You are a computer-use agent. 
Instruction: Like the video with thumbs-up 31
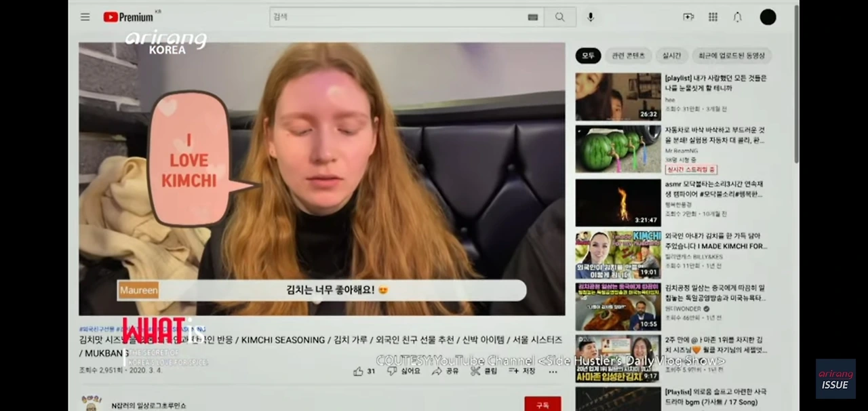point(364,371)
